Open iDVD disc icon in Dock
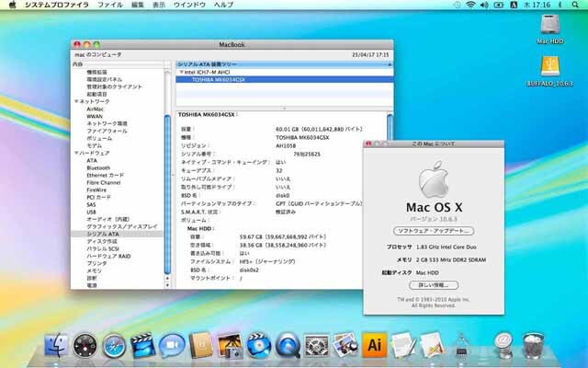Screen dimensions: 588x368 coord(259,345)
